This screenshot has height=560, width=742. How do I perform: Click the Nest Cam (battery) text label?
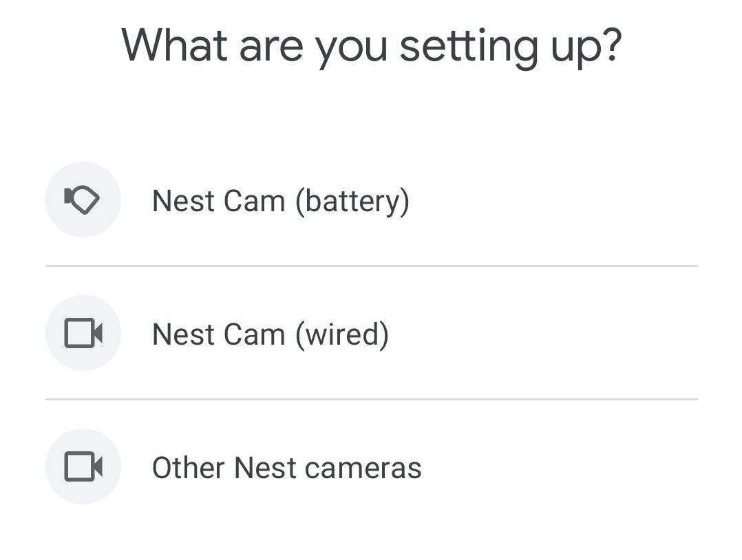coord(281,200)
